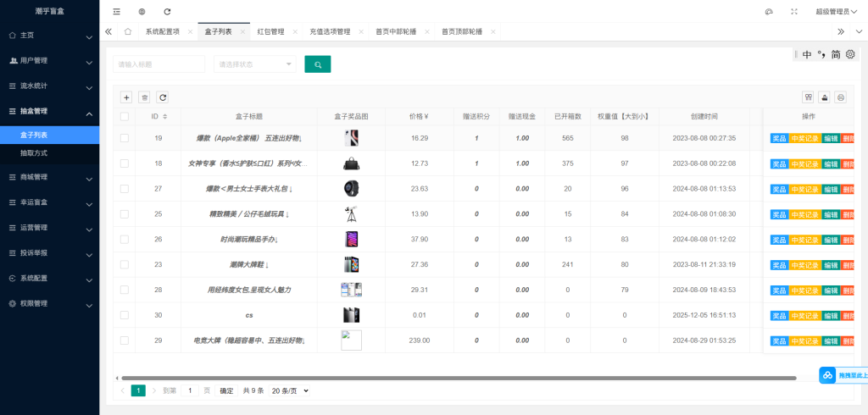This screenshot has height=415, width=868.
Task: Switch to the 红包管理 tab
Action: [270, 31]
